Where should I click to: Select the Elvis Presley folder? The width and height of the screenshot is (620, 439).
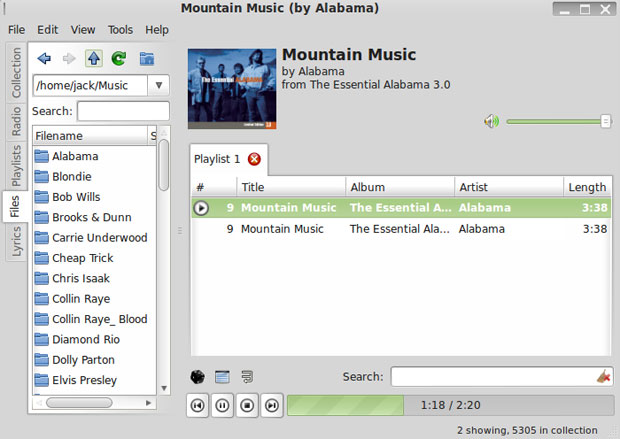(84, 380)
